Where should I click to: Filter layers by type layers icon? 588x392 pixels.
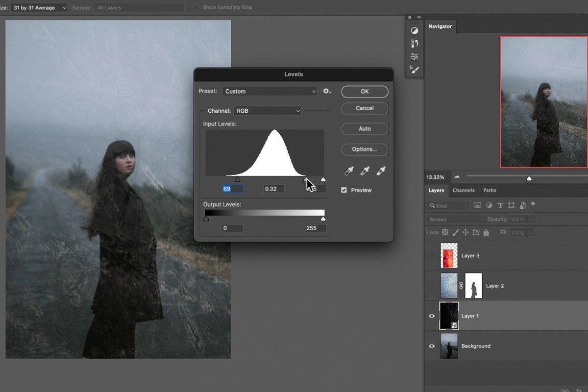point(500,205)
